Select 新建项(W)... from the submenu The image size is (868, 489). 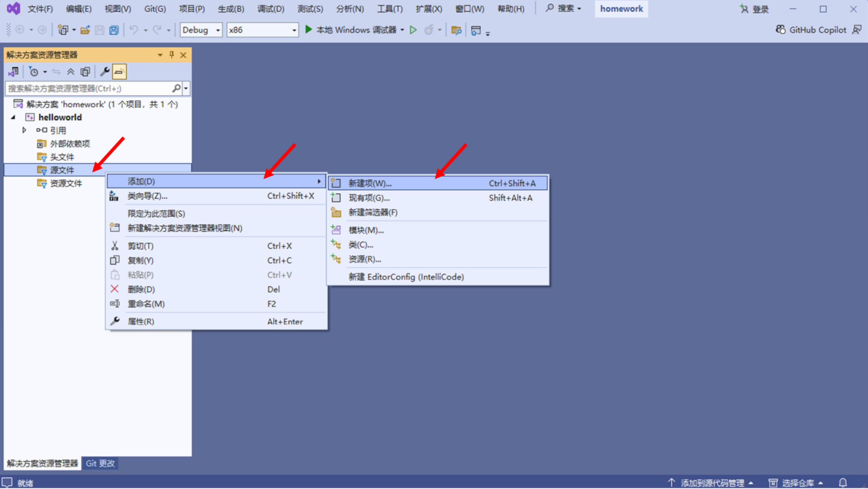370,183
